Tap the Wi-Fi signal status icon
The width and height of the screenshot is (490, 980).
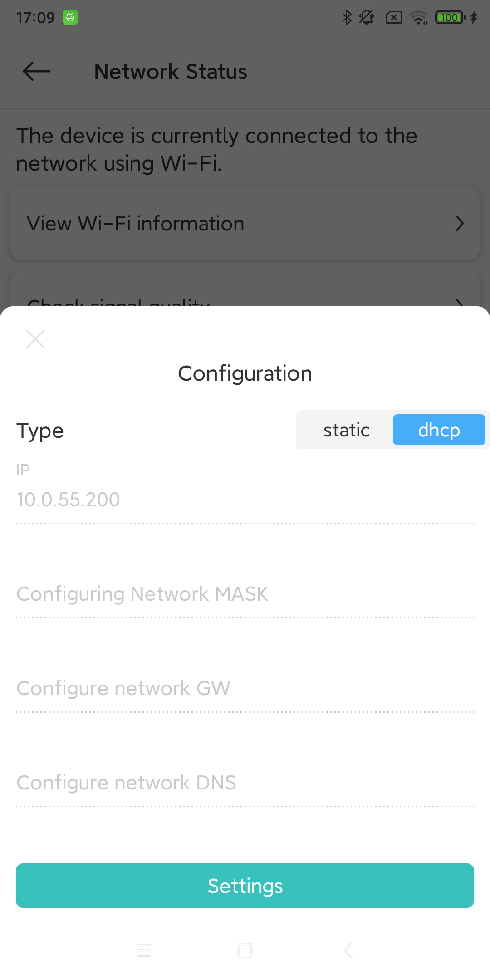click(418, 18)
